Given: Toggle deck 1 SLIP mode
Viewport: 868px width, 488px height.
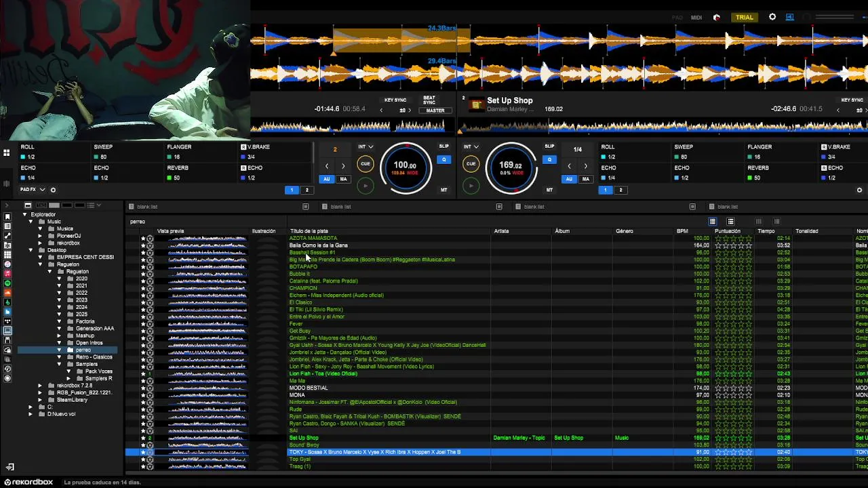Looking at the screenshot, I should [x=443, y=146].
